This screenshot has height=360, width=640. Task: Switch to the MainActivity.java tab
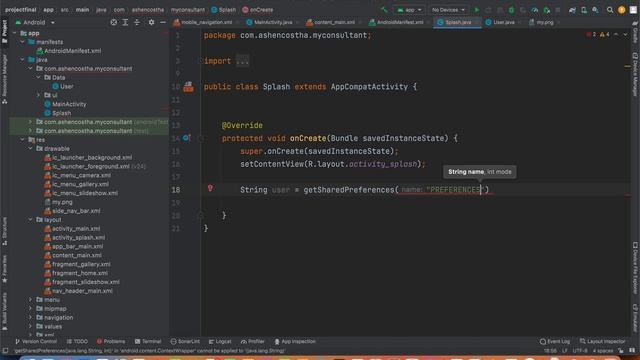click(x=269, y=22)
